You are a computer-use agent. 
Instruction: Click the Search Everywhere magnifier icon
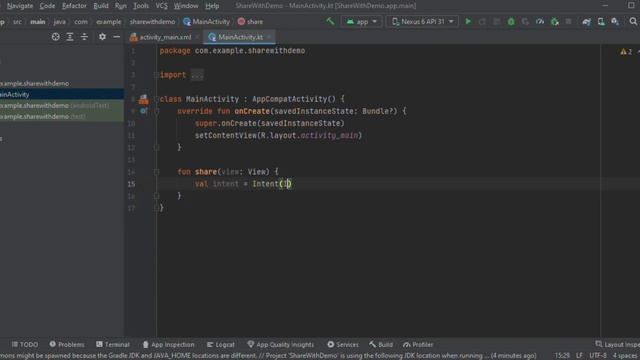click(x=633, y=21)
